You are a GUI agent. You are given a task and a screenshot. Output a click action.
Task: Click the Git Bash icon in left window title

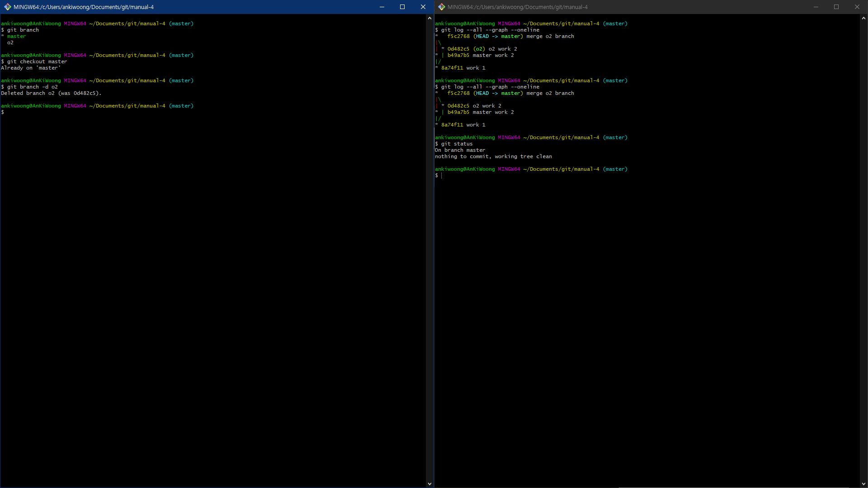pyautogui.click(x=7, y=7)
